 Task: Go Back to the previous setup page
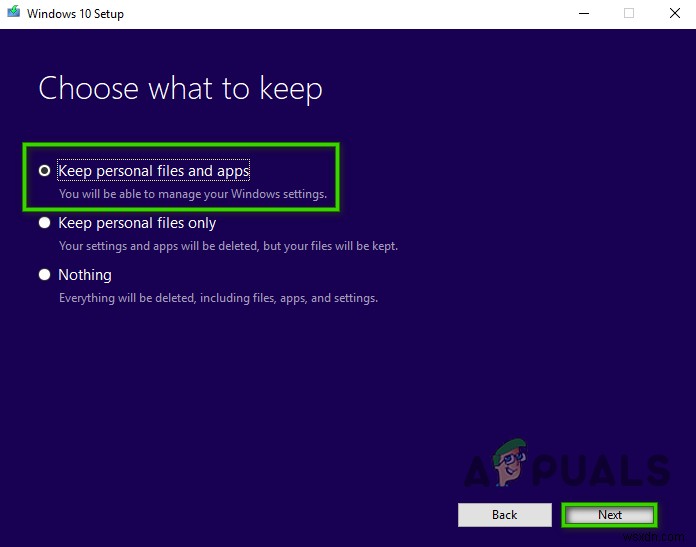click(x=505, y=515)
